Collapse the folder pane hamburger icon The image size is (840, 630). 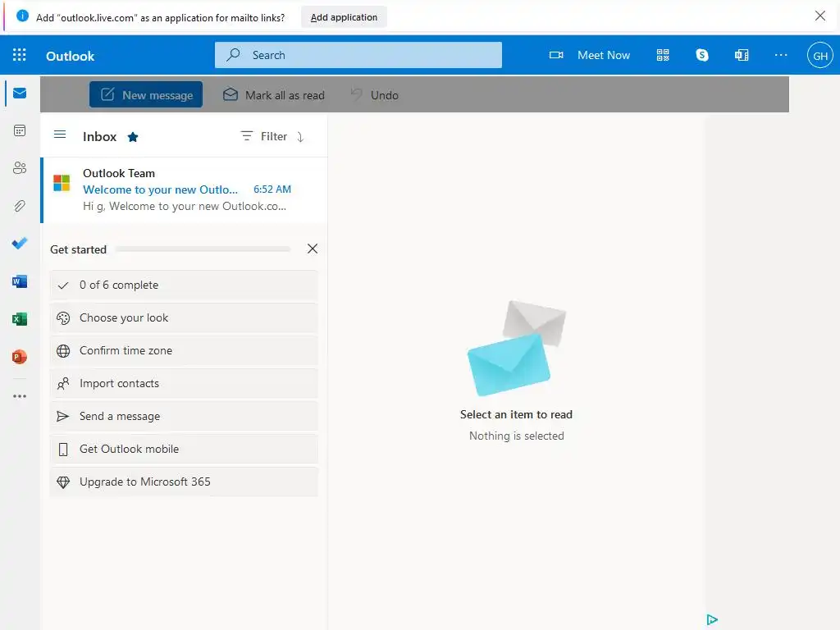click(x=60, y=135)
